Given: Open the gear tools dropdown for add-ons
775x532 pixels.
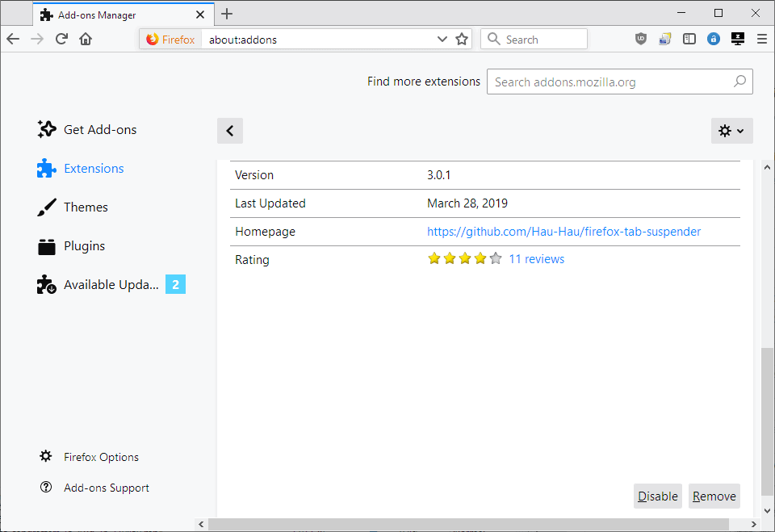Looking at the screenshot, I should [731, 131].
